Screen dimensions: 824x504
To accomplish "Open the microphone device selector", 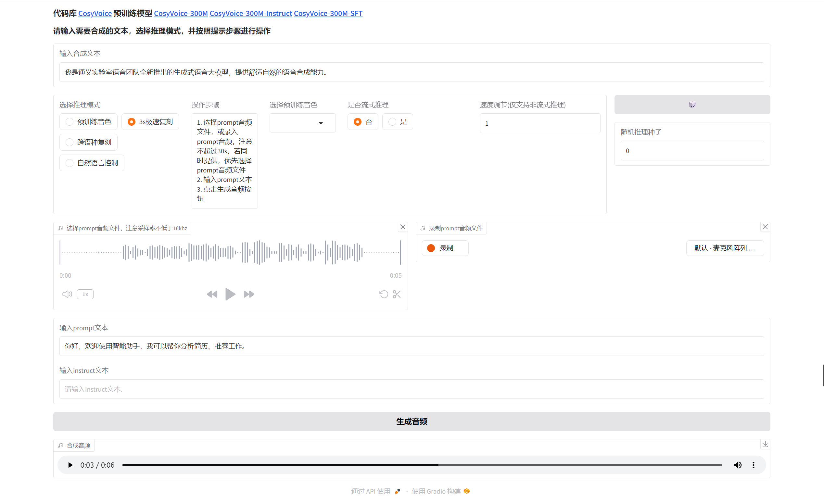I will click(x=725, y=248).
